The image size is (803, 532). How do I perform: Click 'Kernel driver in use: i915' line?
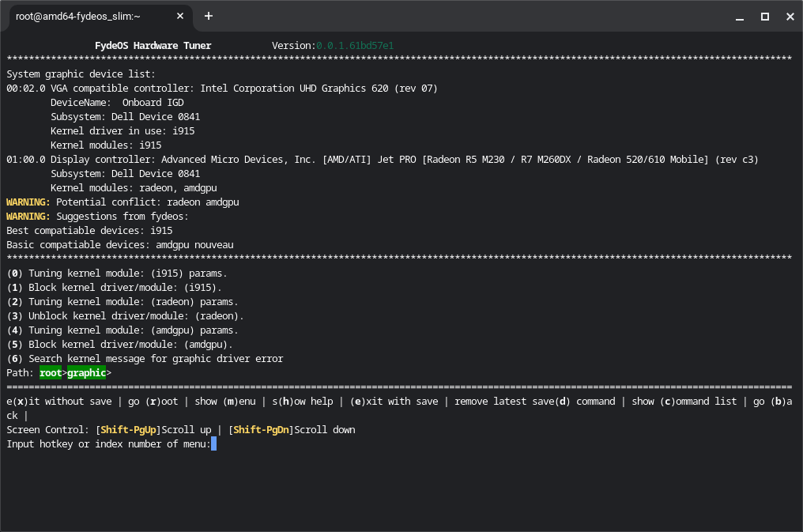pos(123,131)
